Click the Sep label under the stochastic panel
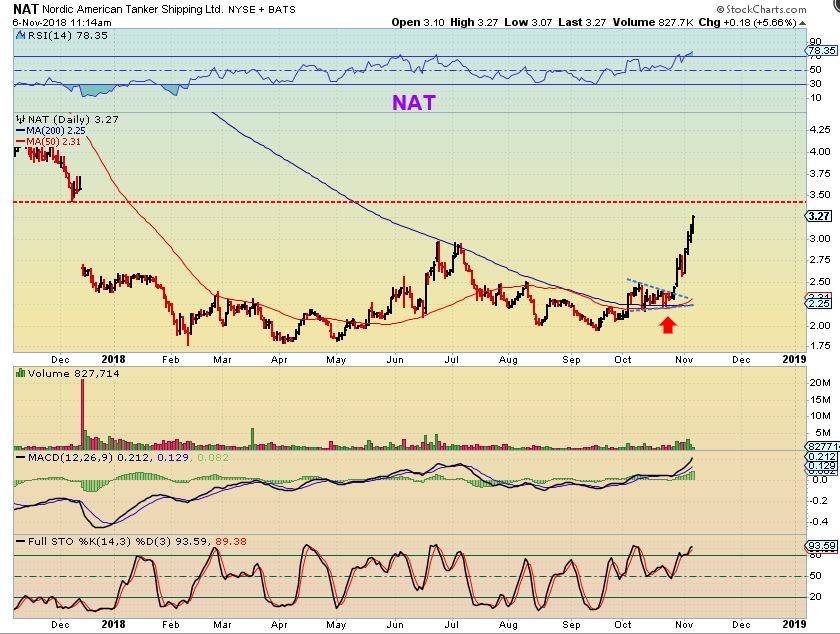The image size is (840, 634). click(572, 625)
